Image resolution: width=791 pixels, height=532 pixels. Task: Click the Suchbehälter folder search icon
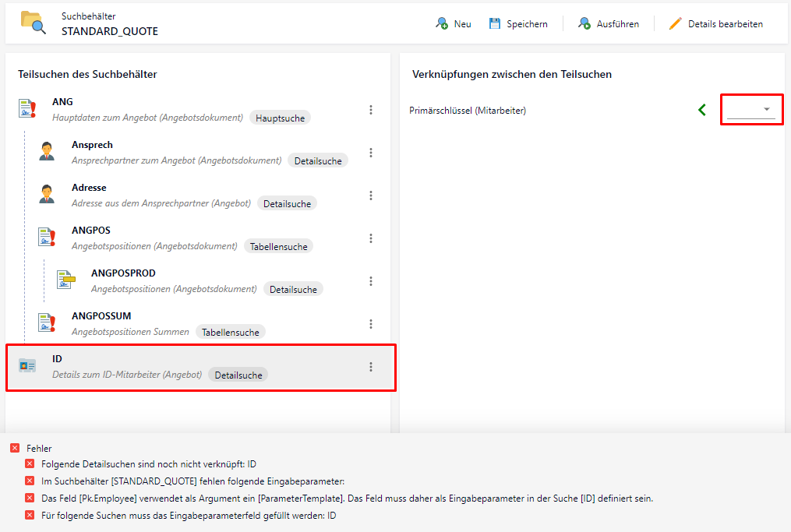(34, 23)
